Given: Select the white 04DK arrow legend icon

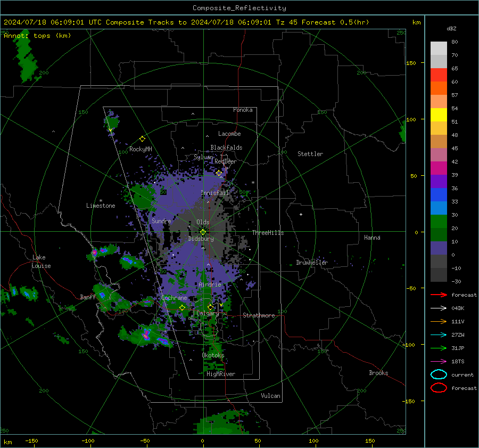Looking at the screenshot, I should pos(439,308).
